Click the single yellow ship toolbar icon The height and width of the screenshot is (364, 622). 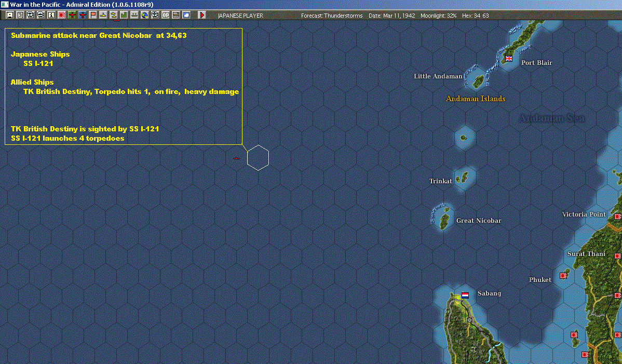[x=103, y=15]
